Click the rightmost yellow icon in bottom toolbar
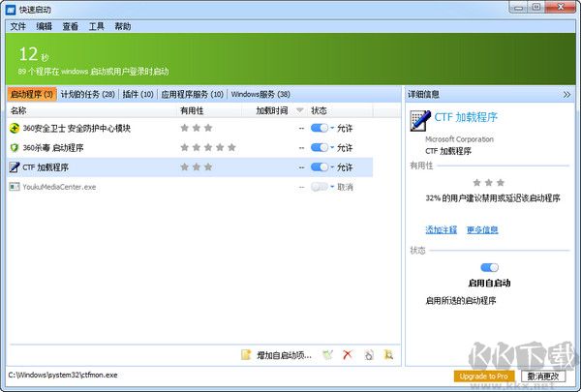 (x=388, y=355)
